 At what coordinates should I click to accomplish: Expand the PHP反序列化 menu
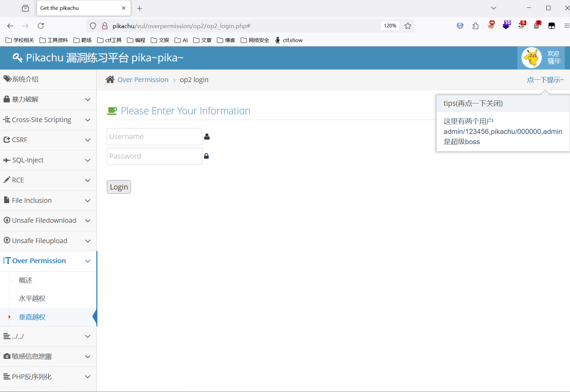pyautogui.click(x=48, y=377)
